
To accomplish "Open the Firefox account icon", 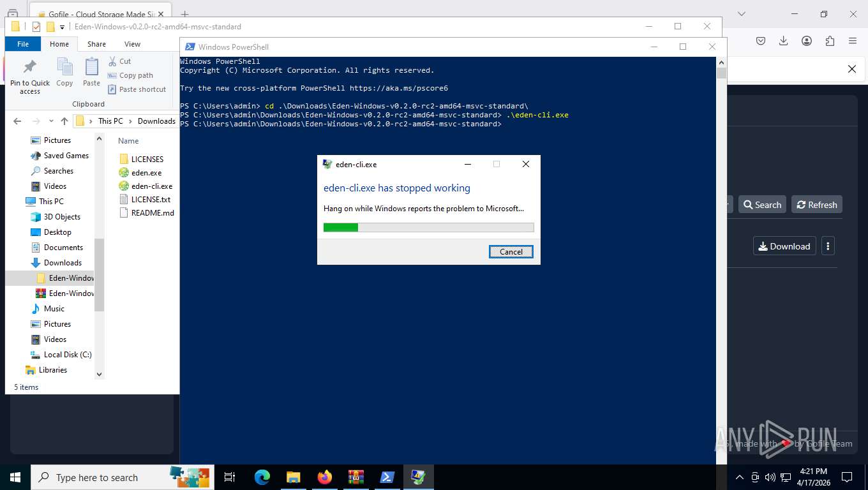I will [x=807, y=41].
